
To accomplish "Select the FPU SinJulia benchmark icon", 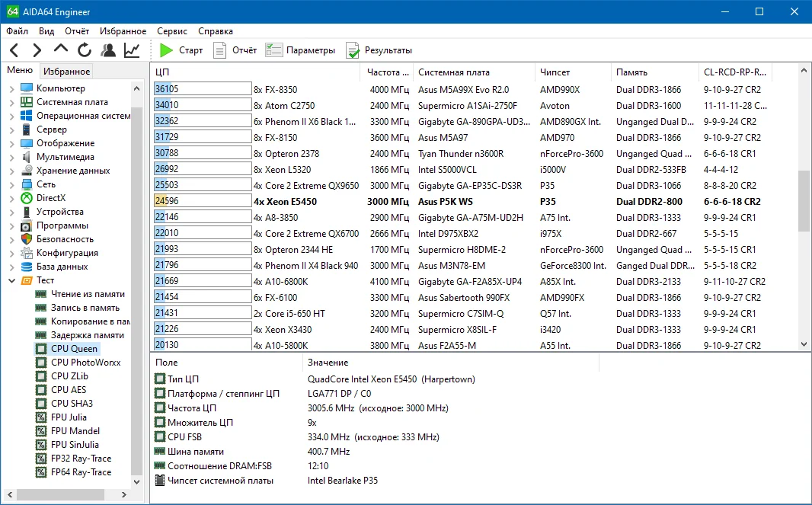I will coord(41,445).
